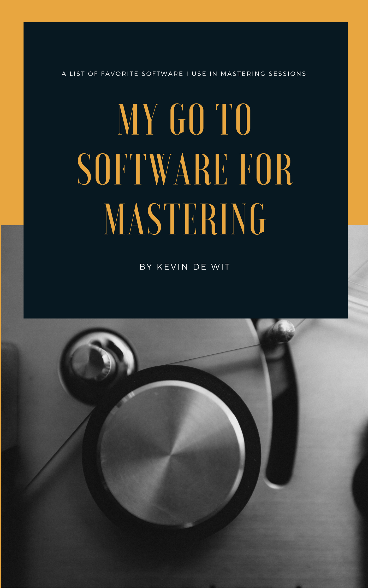Viewport: 368px width, 588px height.
Task: Click the title line 'SOFTWARE FOR'
Action: [185, 169]
